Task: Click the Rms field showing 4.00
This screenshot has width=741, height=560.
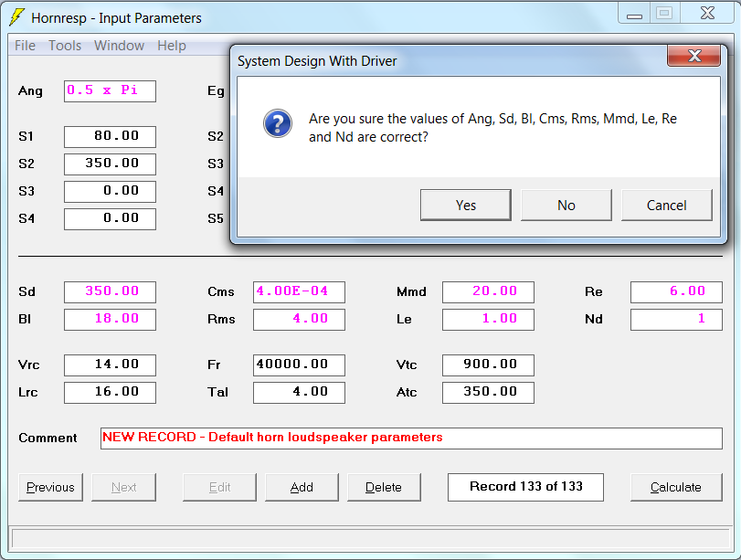Action: coord(299,320)
